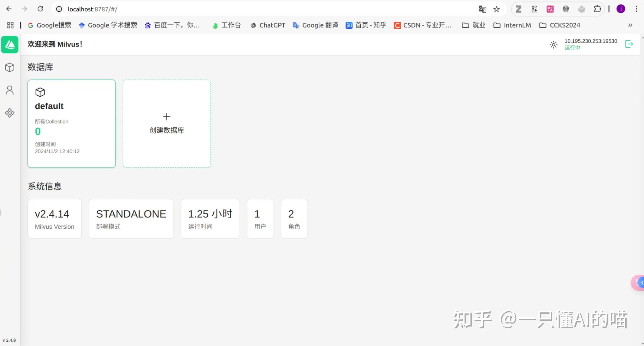Open the database panel via cube icon
Image resolution: width=644 pixels, height=346 pixels.
pos(10,67)
